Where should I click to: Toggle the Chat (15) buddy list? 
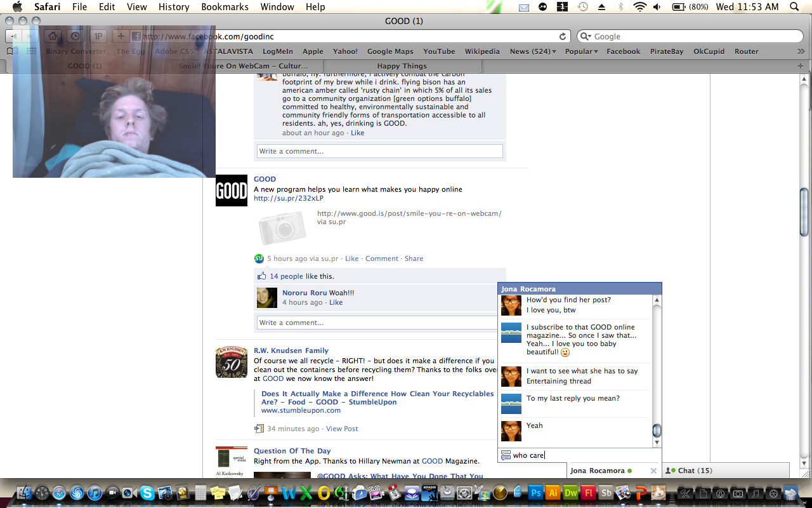[x=695, y=471]
